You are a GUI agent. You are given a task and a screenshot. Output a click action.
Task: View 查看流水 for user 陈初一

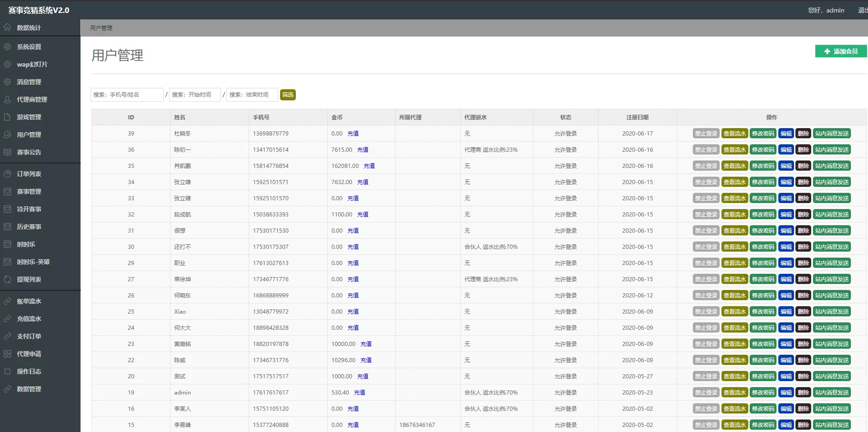pyautogui.click(x=734, y=150)
